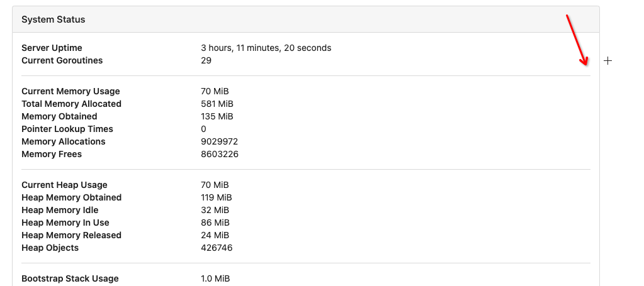Click the Heap Memory Obtained value 119 MiB

(x=217, y=198)
